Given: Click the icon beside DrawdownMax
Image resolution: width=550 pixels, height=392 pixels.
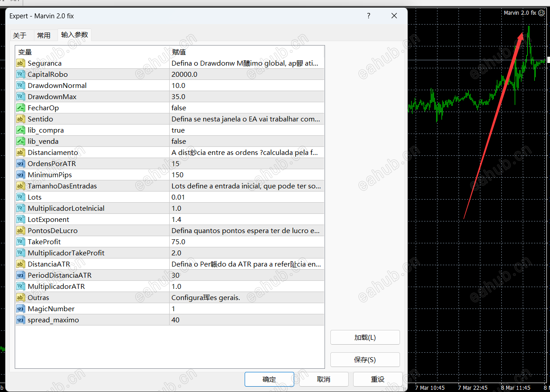Looking at the screenshot, I should click(21, 97).
